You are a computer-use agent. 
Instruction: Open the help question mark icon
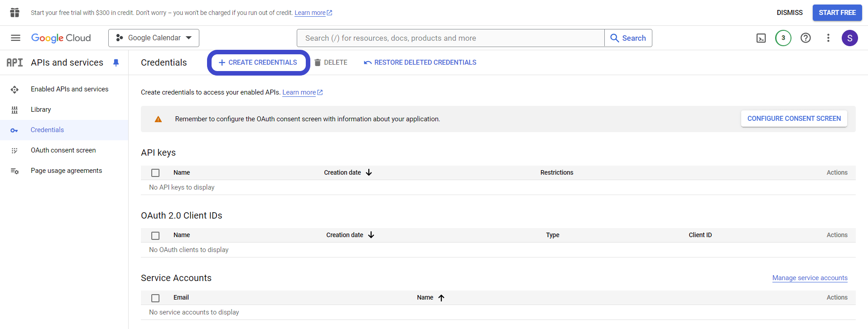(805, 38)
